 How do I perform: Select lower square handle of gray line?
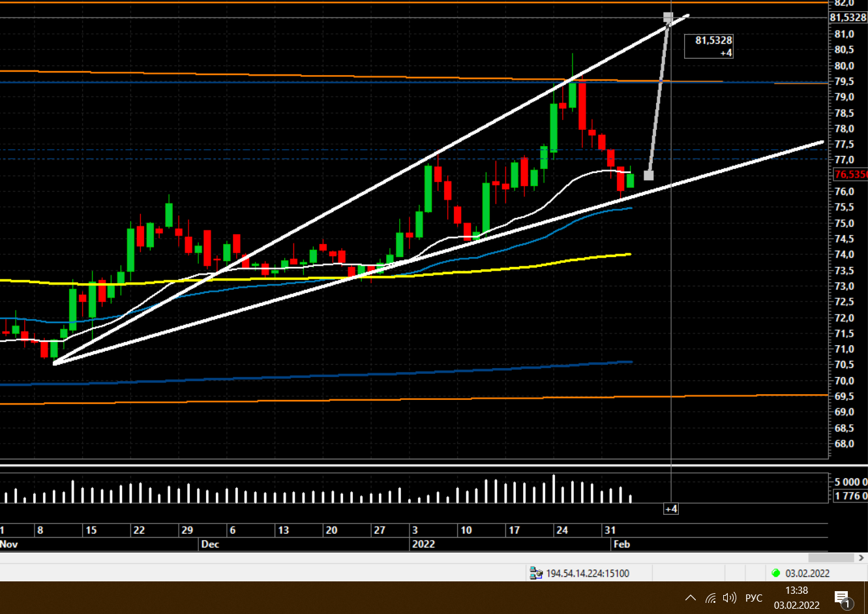click(648, 176)
